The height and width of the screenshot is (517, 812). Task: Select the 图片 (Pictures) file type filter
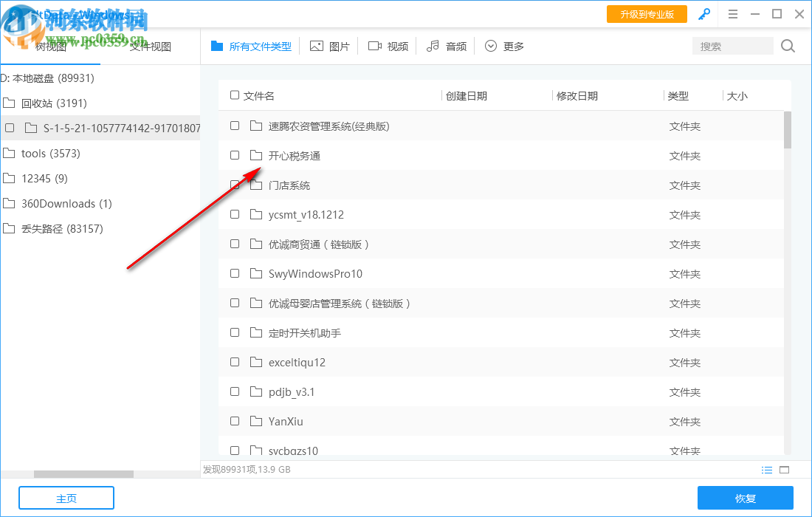click(x=330, y=45)
